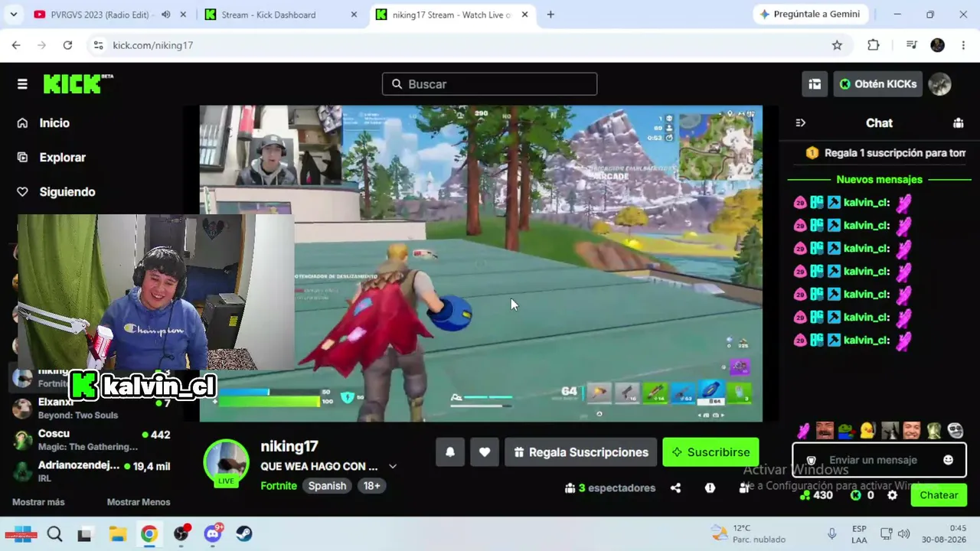
Task: Click the Fortnite stream video player
Action: (x=481, y=263)
